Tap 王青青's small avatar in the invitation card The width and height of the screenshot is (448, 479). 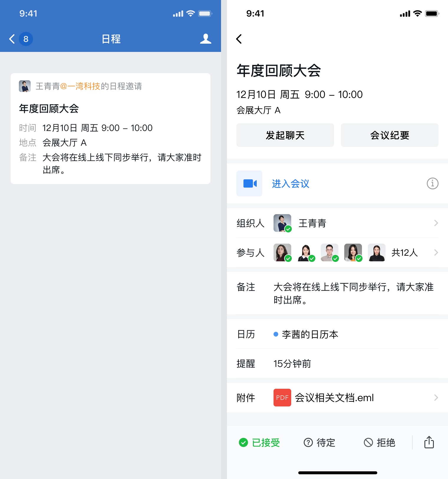[25, 86]
